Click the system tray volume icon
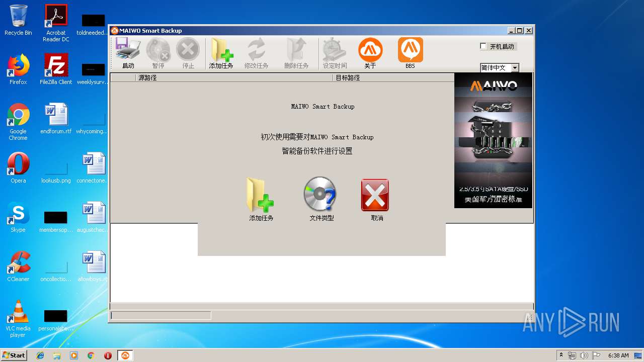The height and width of the screenshot is (362, 644). click(x=584, y=355)
